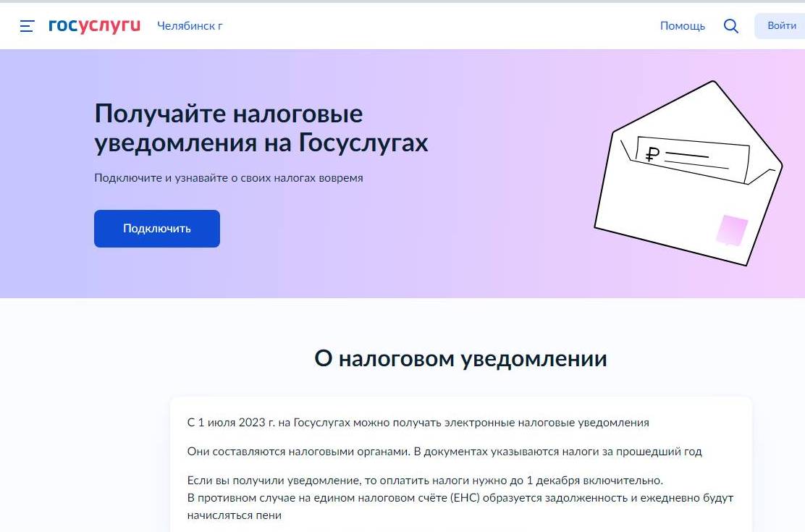Click the Войти button
Image resolution: width=805 pixels, height=532 pixels.
tap(780, 25)
